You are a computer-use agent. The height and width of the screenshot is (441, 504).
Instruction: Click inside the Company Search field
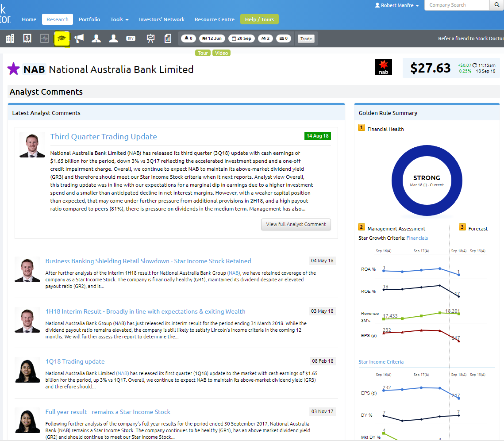click(x=457, y=5)
